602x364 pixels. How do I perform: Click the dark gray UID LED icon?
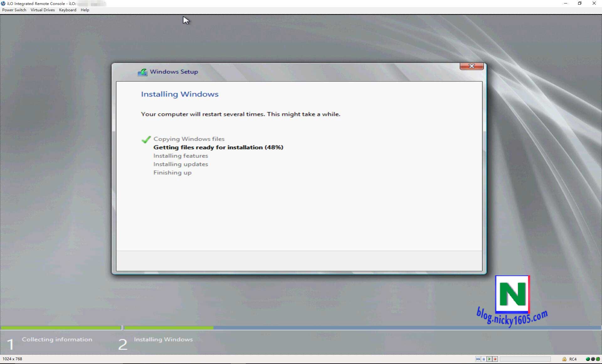point(593,359)
